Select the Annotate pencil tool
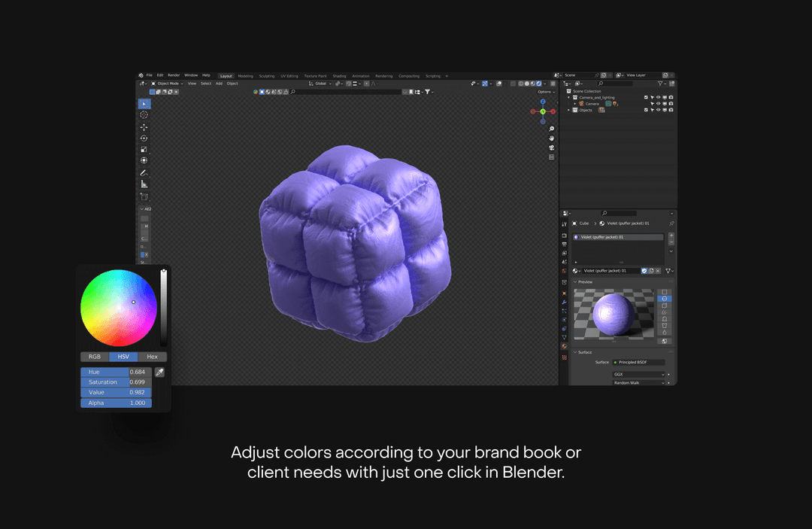Viewport: 812px width, 529px height. [x=144, y=173]
